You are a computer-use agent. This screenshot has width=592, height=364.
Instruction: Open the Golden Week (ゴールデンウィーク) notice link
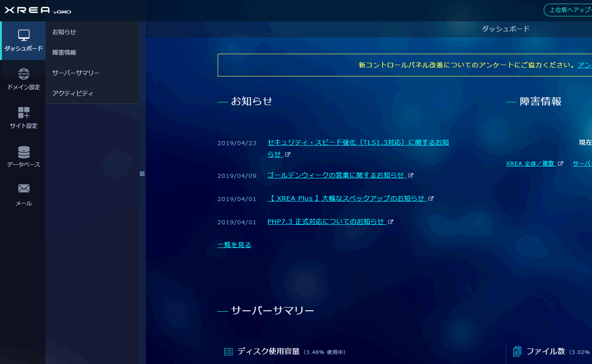click(336, 175)
